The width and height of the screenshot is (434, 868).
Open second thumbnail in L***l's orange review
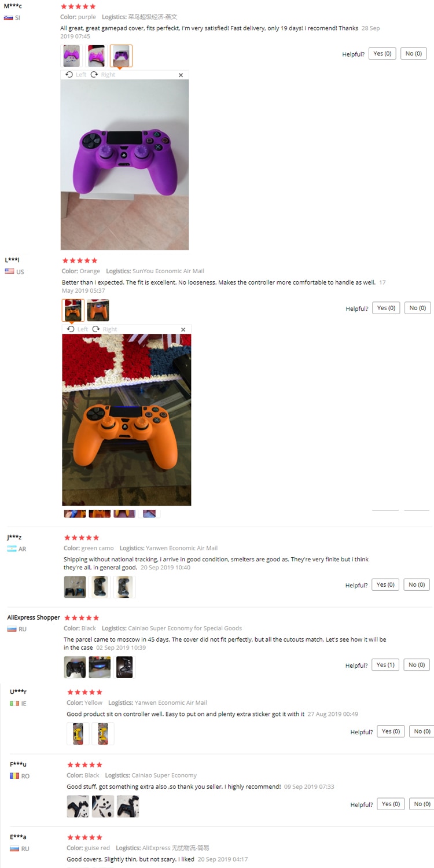[98, 310]
